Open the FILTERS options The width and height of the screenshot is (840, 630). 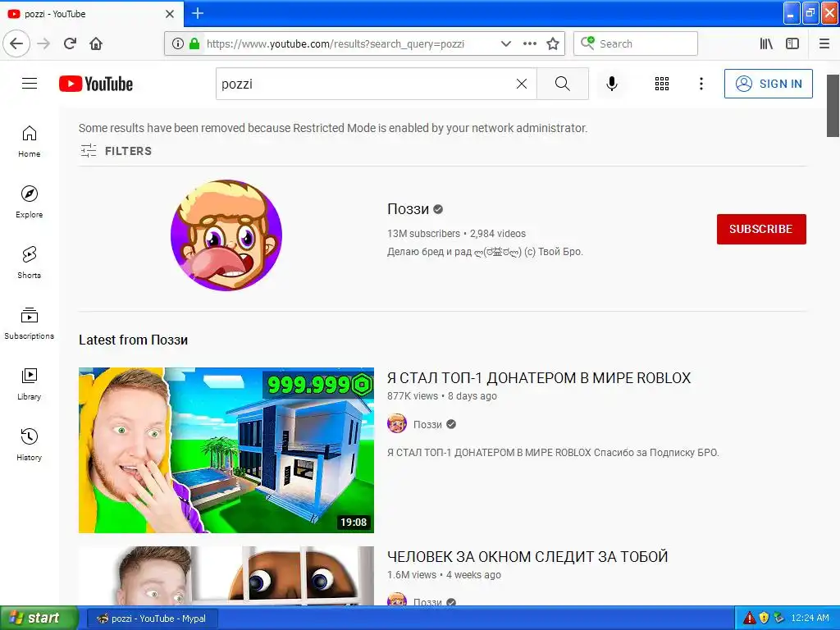click(116, 151)
